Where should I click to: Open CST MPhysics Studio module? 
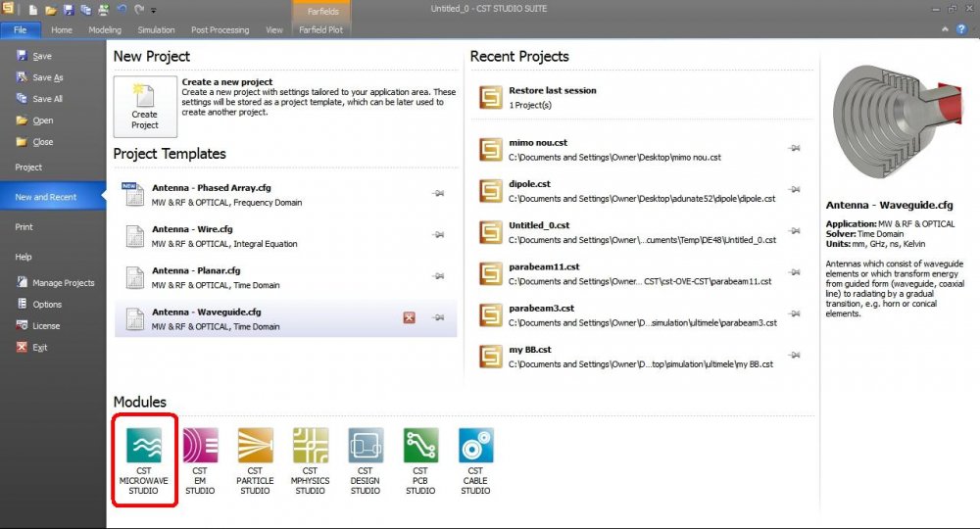(x=310, y=461)
